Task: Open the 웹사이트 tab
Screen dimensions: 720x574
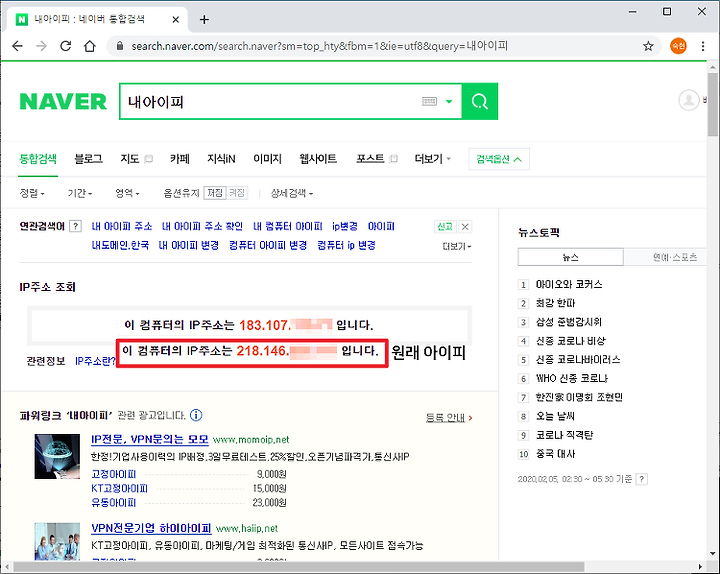Action: point(318,159)
